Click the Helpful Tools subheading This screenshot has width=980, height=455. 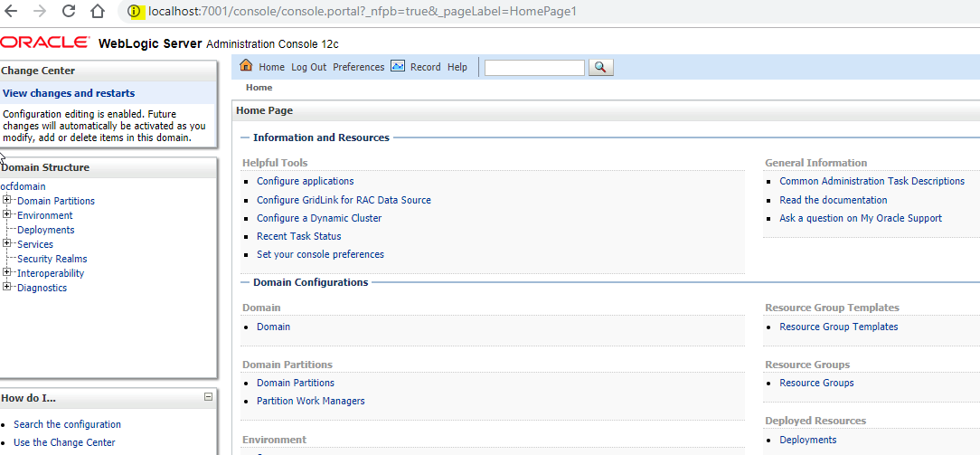(x=275, y=163)
